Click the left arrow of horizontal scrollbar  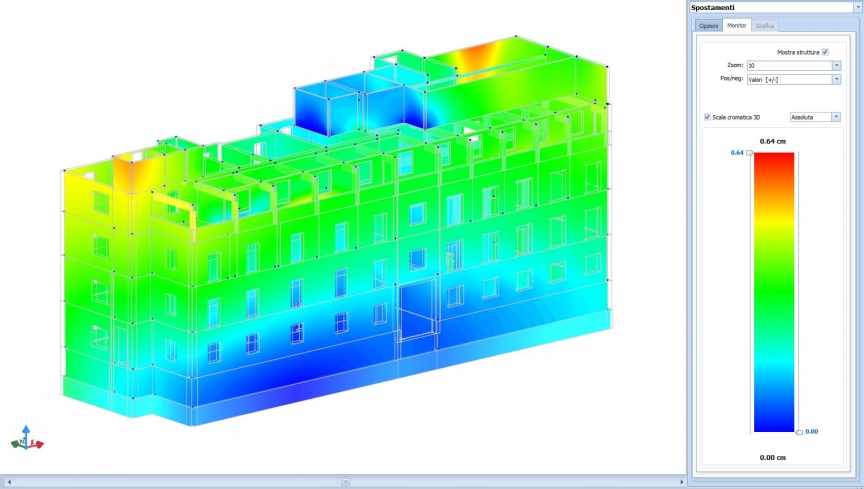coord(7,481)
